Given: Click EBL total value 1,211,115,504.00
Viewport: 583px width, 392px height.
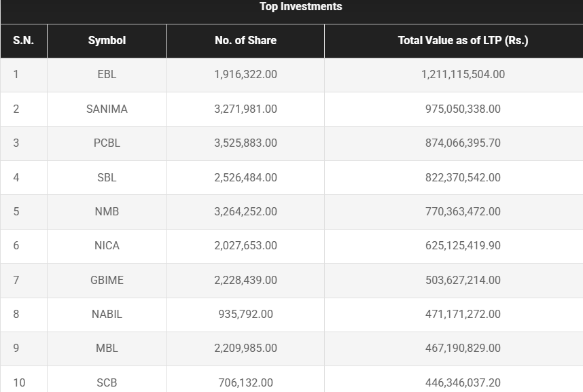Looking at the screenshot, I should pyautogui.click(x=463, y=75).
